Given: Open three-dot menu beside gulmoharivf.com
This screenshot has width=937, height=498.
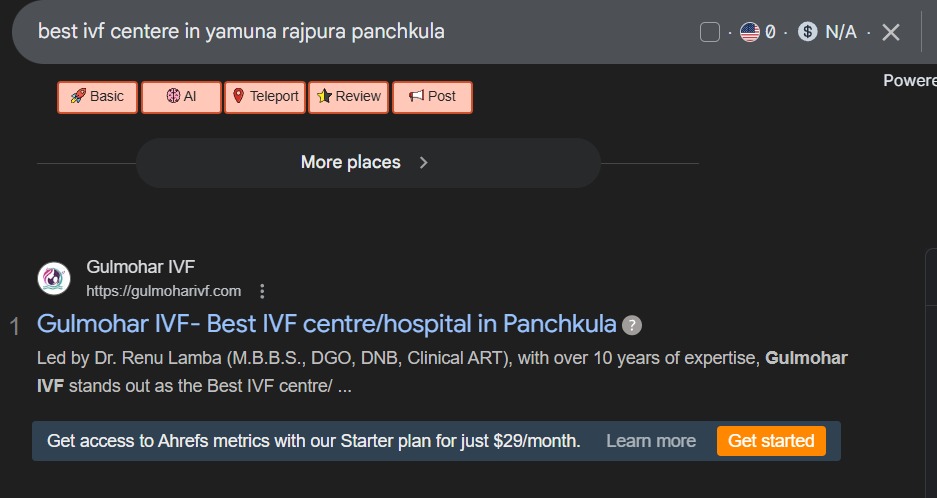Looking at the screenshot, I should [262, 291].
